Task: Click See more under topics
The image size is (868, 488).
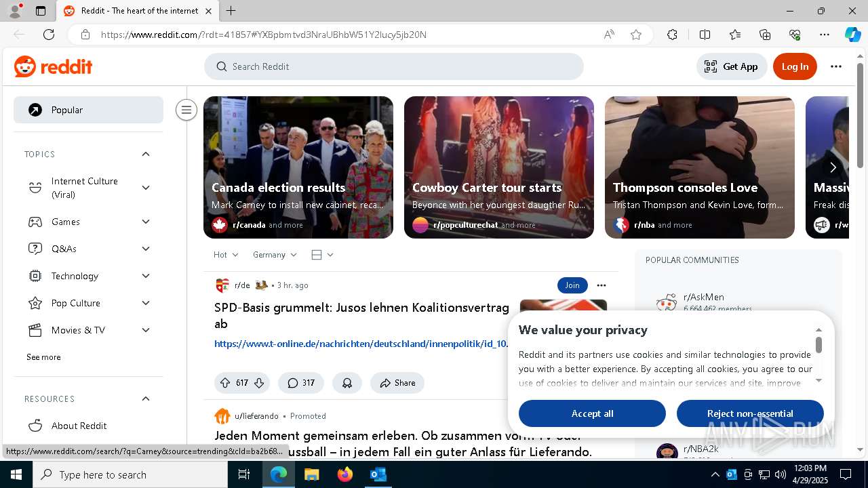Action: tap(43, 357)
